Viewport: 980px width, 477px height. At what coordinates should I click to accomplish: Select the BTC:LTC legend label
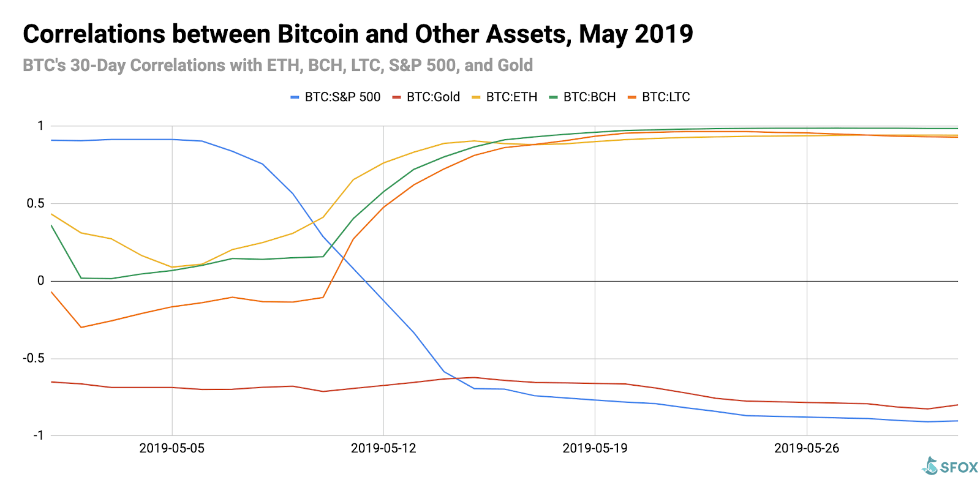click(x=666, y=97)
